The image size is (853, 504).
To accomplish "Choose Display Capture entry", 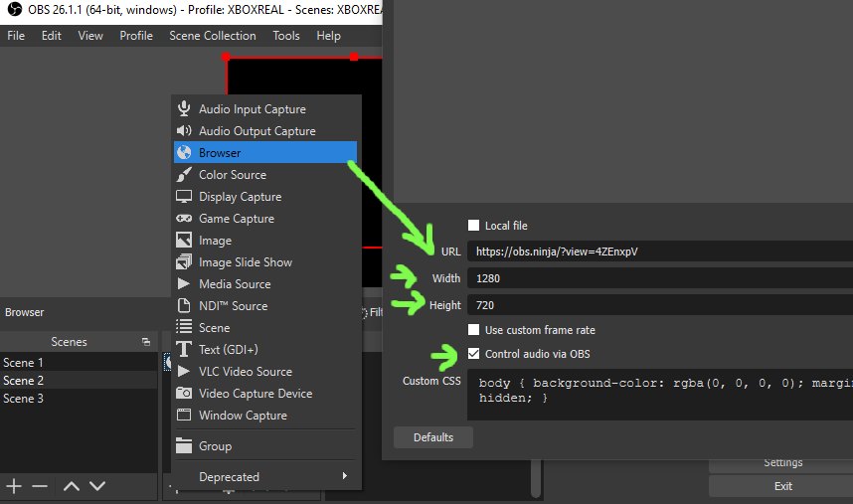I will (x=265, y=196).
